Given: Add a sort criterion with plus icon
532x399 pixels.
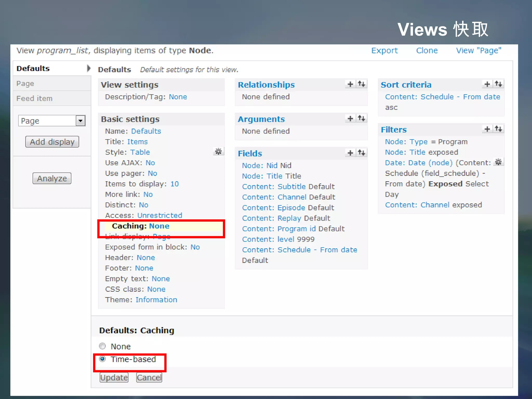Looking at the screenshot, I should pos(487,84).
